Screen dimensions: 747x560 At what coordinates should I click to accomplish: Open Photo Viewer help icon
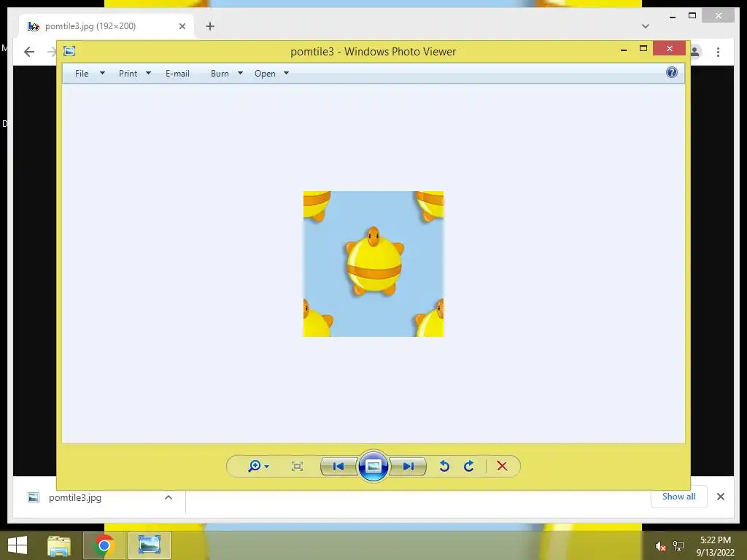[x=672, y=72]
